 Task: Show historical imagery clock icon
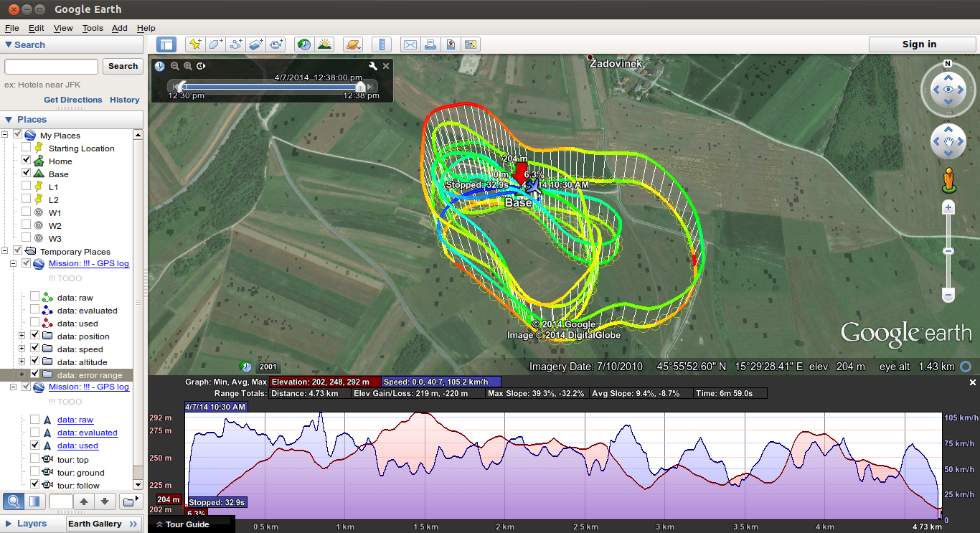pyautogui.click(x=304, y=44)
